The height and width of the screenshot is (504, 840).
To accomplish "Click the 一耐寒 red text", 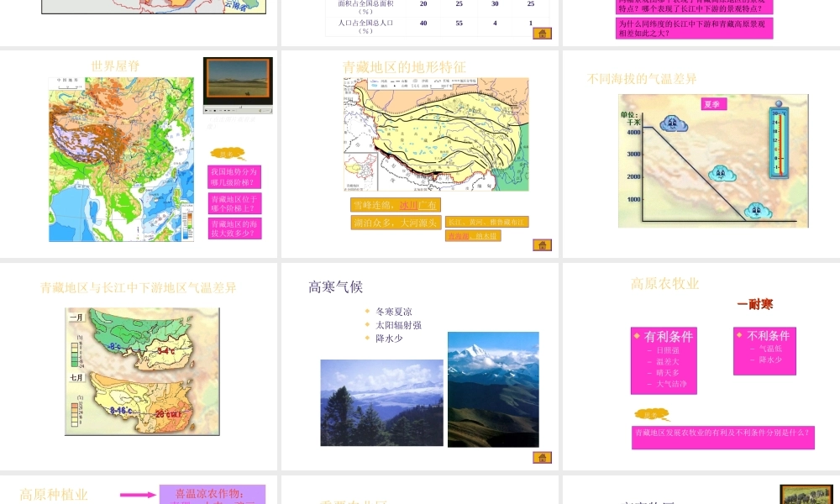I will click(755, 304).
